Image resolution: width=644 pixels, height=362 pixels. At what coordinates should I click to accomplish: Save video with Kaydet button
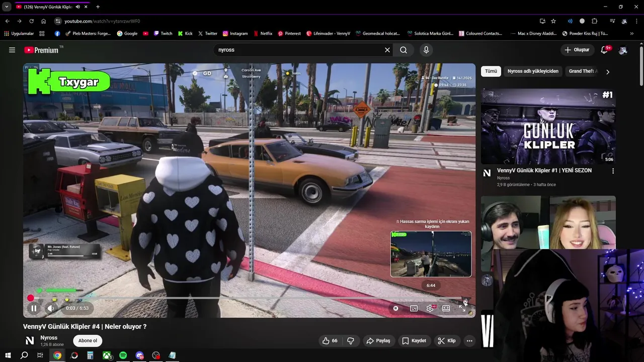point(414,340)
